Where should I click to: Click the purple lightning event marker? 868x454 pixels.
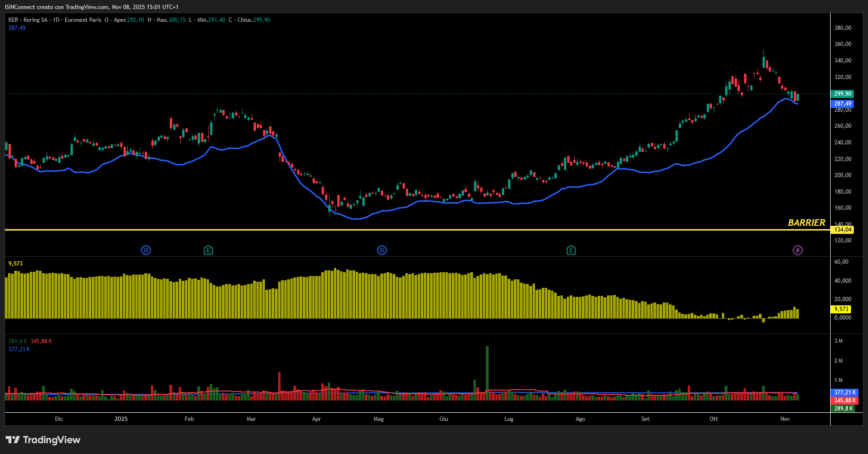pyautogui.click(x=798, y=250)
